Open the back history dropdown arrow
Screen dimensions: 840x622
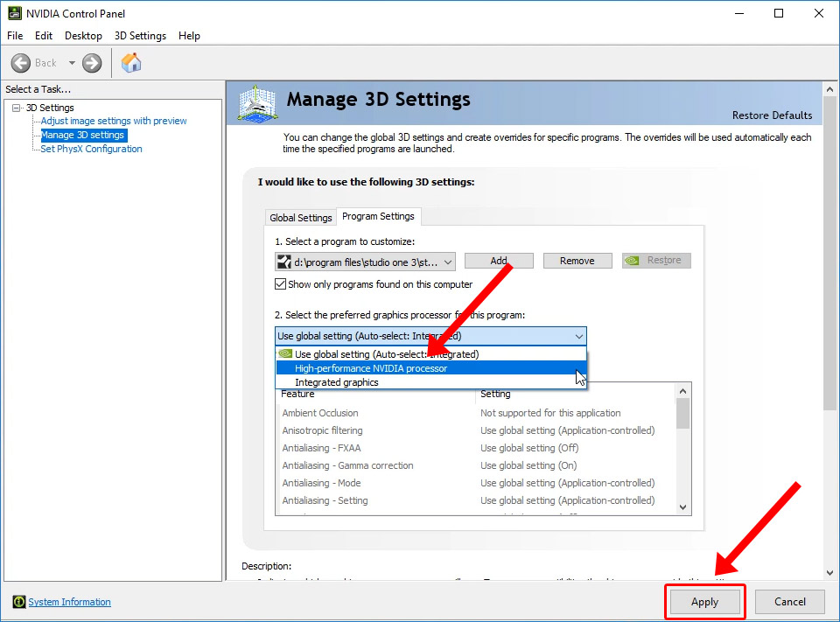(72, 63)
